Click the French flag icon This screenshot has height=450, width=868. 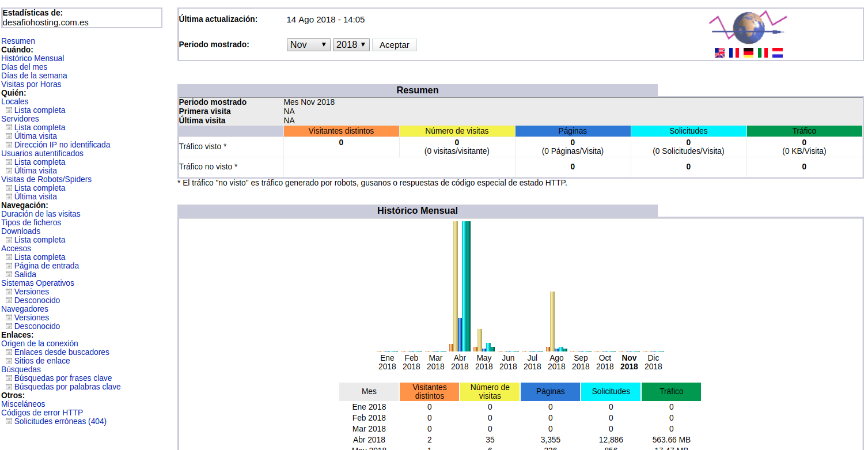coord(734,52)
